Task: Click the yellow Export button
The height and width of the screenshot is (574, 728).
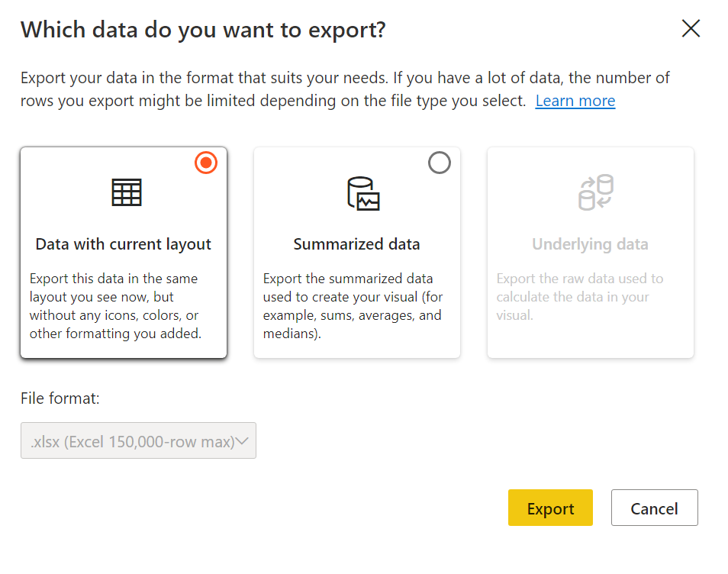Action: (x=550, y=508)
